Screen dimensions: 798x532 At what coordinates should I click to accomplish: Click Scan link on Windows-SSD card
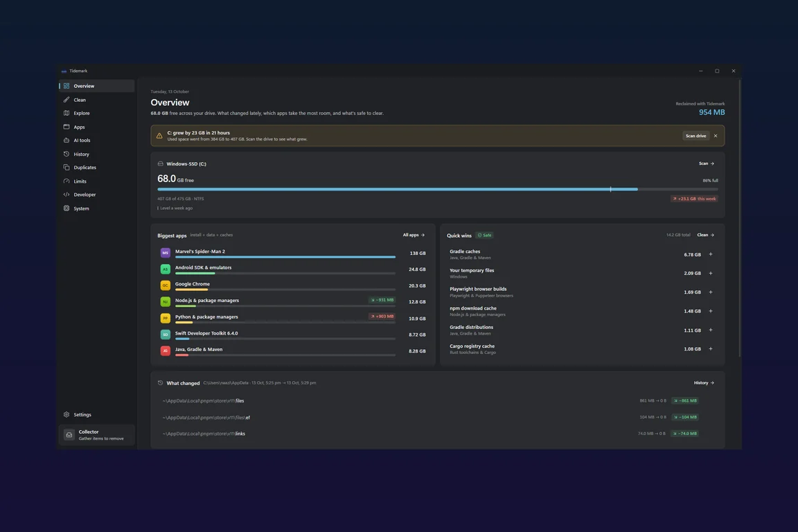tap(707, 163)
